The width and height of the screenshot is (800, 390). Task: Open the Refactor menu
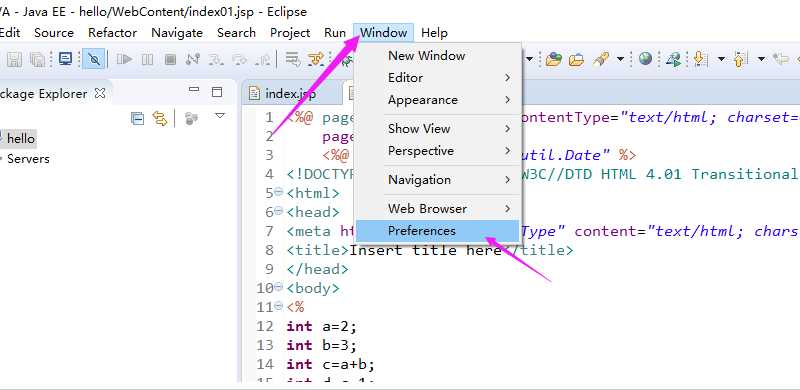point(112,33)
